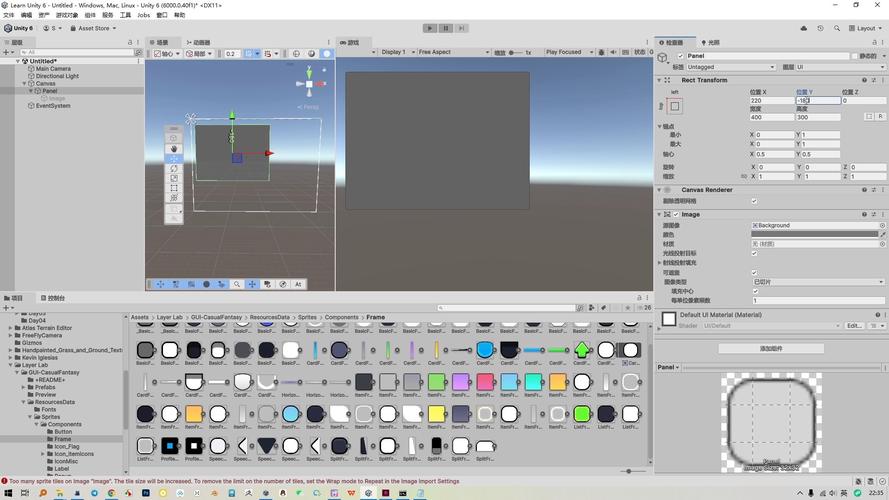889x500 pixels.
Task: Open the account dropdown next to Unity 6
Action: pyautogui.click(x=52, y=28)
